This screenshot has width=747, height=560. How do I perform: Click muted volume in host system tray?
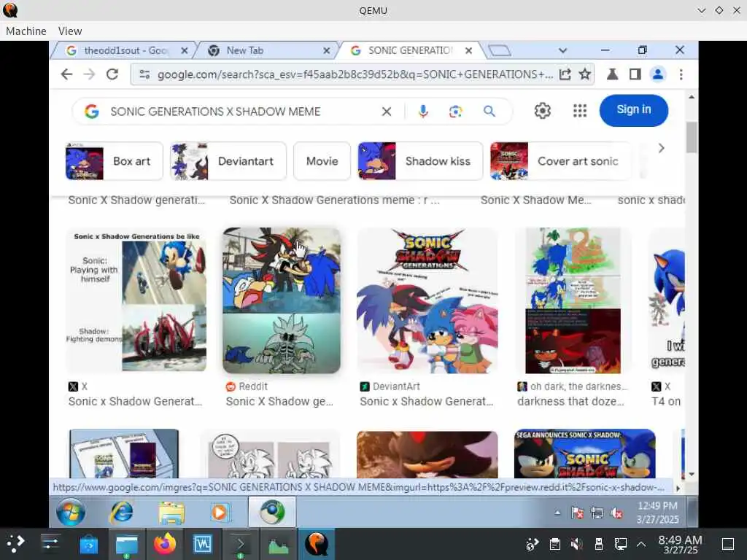(576, 544)
